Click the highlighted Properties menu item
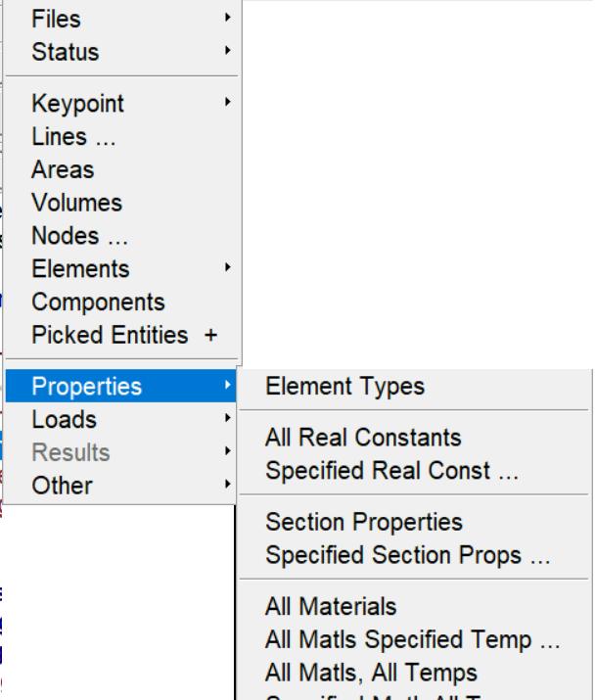 pos(86,387)
